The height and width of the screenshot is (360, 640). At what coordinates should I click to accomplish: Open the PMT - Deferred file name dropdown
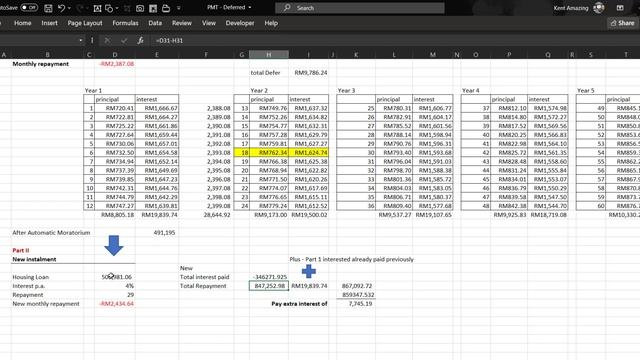(249, 7)
